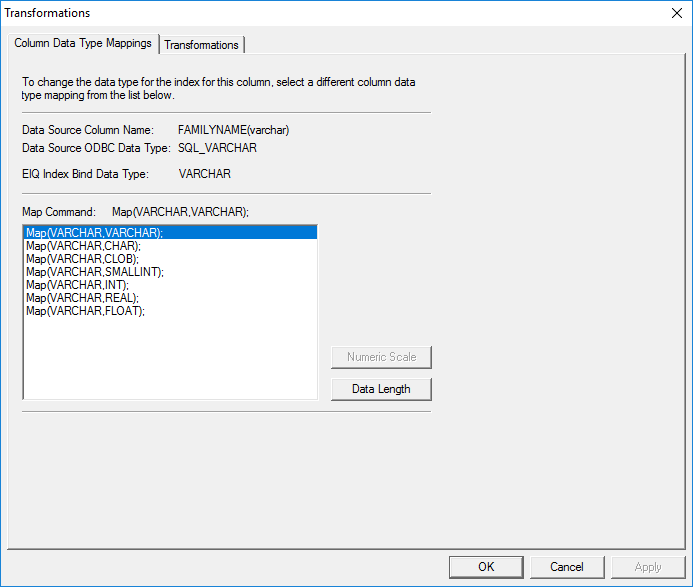Viewport: 693px width, 587px height.
Task: Select Map(VARCHAR,REAL); list item
Action: 170,297
